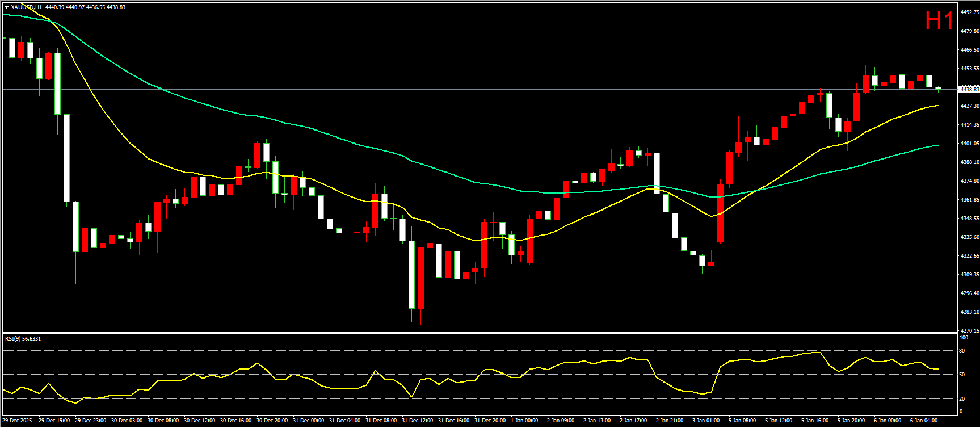The width and height of the screenshot is (980, 428).
Task: Click the RSI 80 level label
Action: point(962,351)
